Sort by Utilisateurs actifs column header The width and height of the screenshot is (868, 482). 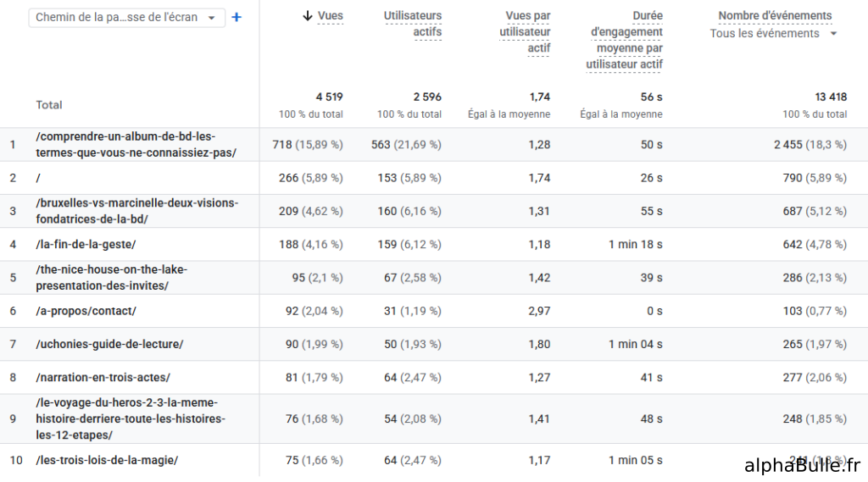pos(413,24)
